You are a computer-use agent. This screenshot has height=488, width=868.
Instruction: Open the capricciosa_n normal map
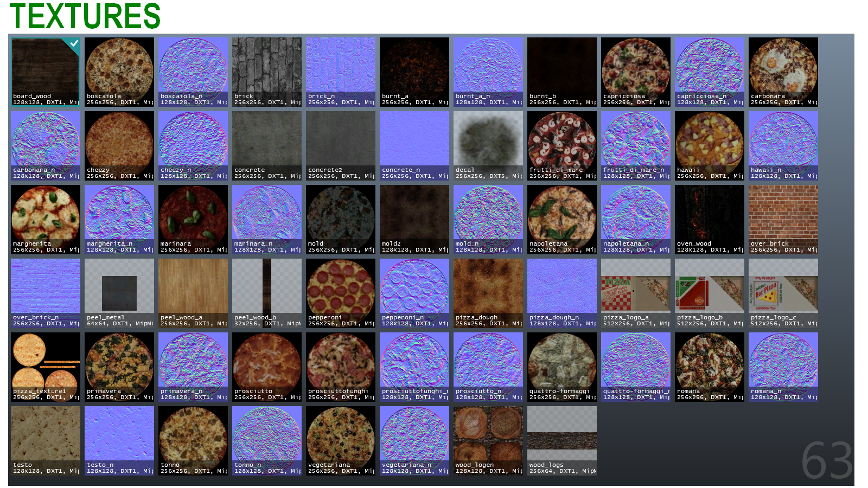click(710, 72)
